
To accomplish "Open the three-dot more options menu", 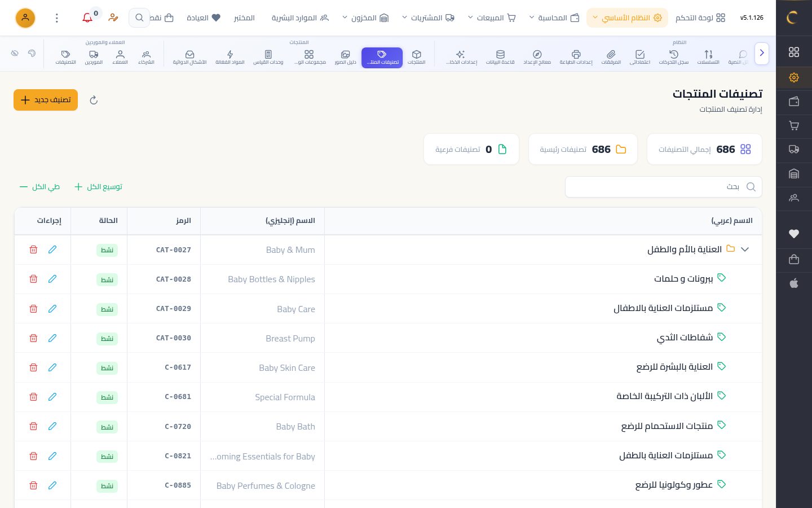I will pos(57,18).
